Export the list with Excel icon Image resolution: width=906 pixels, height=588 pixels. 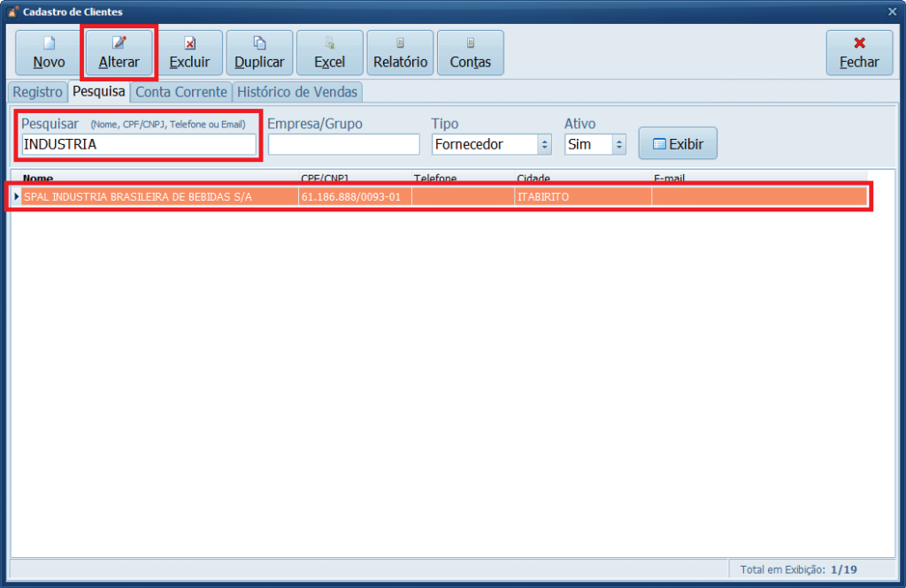[x=330, y=43]
